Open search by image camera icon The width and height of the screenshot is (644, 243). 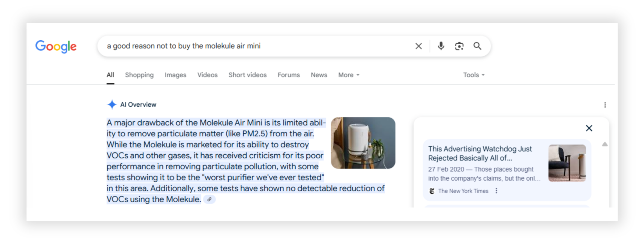pos(459,46)
